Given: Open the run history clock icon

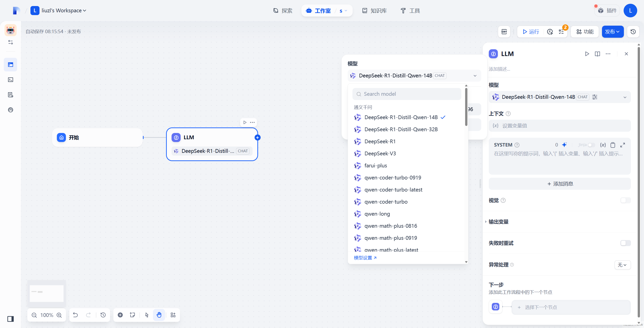Looking at the screenshot, I should tap(550, 32).
